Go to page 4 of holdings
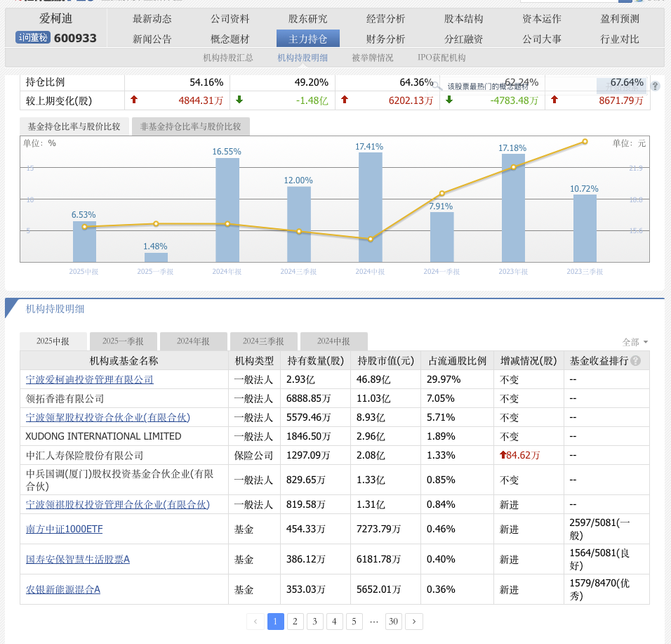Image resolution: width=671 pixels, height=644 pixels. [x=334, y=622]
